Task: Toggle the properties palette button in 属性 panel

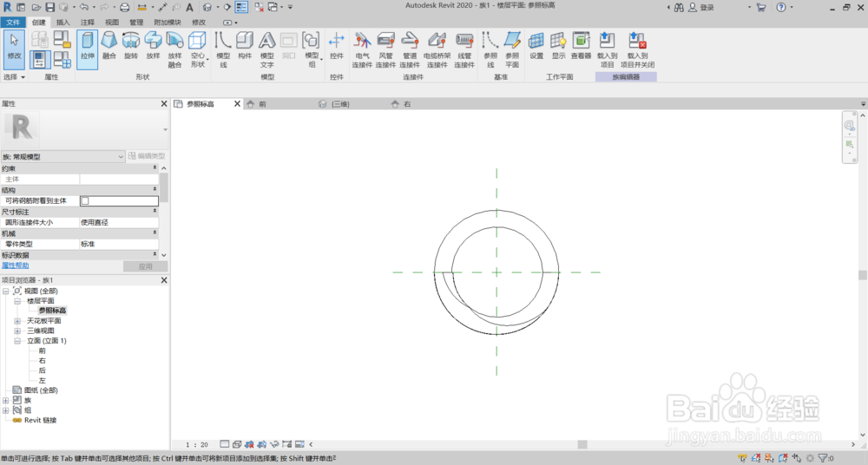Action: (x=39, y=60)
